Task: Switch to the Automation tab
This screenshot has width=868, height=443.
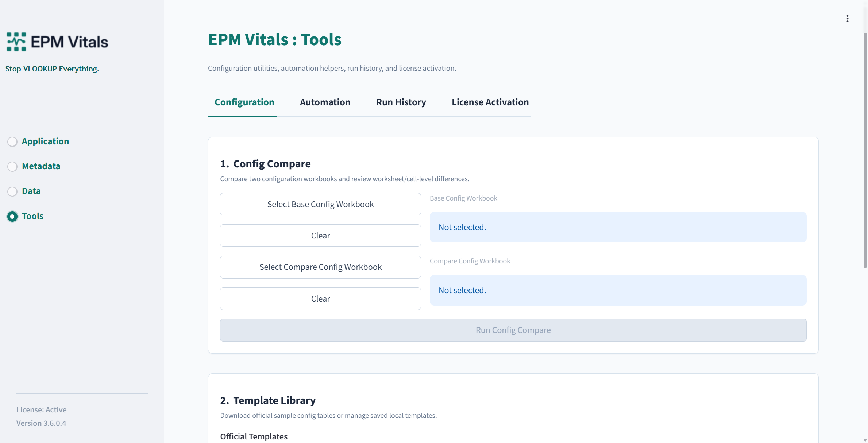Action: coord(325,102)
